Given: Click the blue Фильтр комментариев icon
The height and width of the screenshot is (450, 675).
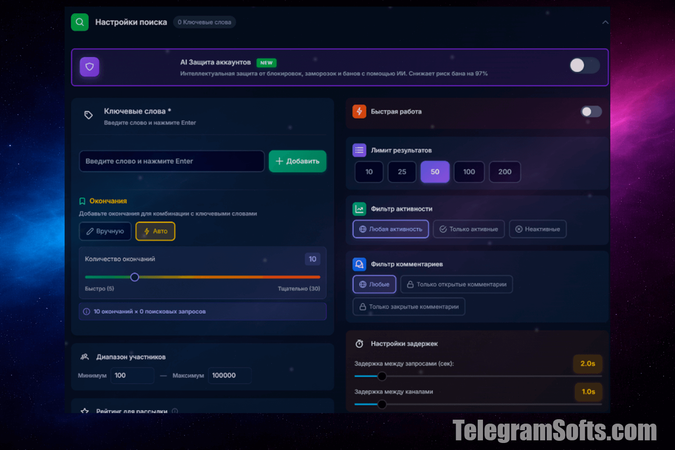Looking at the screenshot, I should tap(359, 264).
